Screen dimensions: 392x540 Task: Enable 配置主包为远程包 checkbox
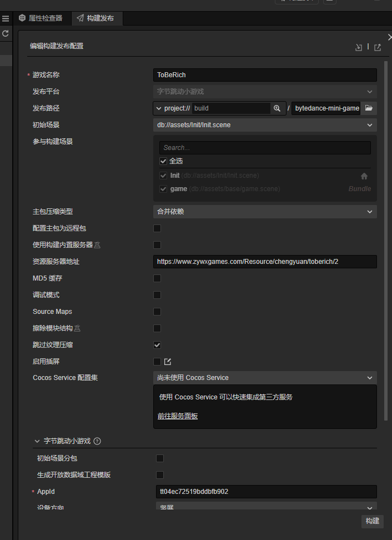pyautogui.click(x=157, y=228)
